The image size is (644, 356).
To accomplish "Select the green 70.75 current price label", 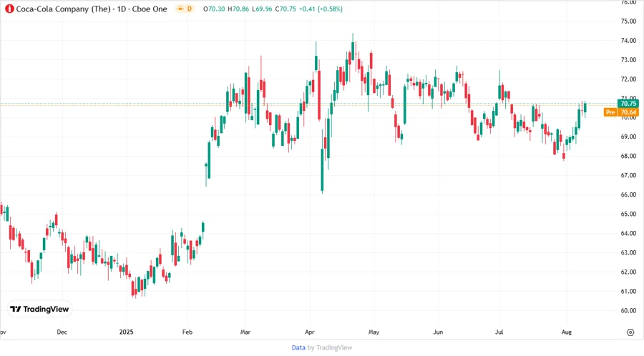I will click(x=628, y=104).
